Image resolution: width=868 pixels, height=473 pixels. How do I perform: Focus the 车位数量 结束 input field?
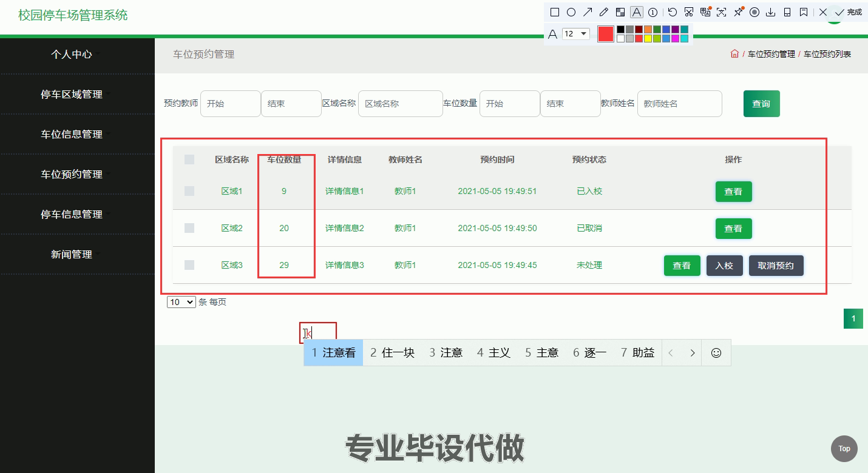point(571,104)
